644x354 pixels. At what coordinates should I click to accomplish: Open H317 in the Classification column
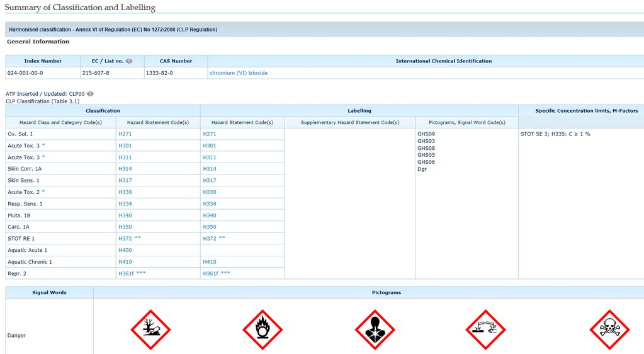(x=125, y=181)
